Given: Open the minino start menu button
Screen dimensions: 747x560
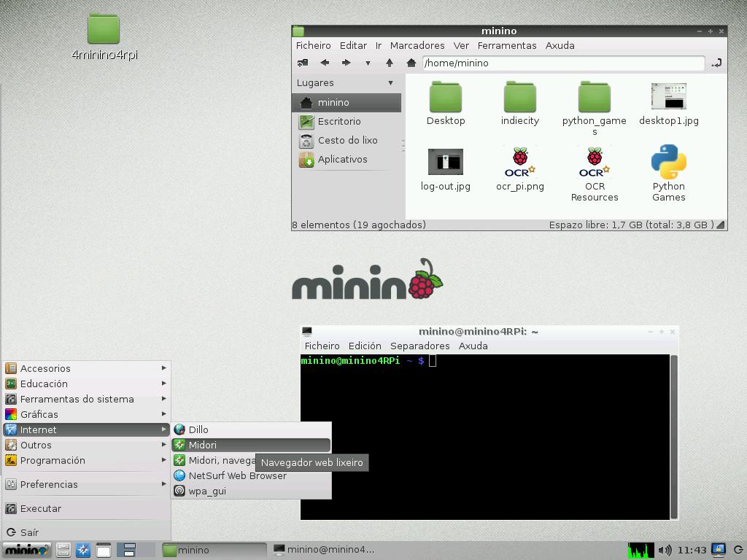Looking at the screenshot, I should point(26,550).
